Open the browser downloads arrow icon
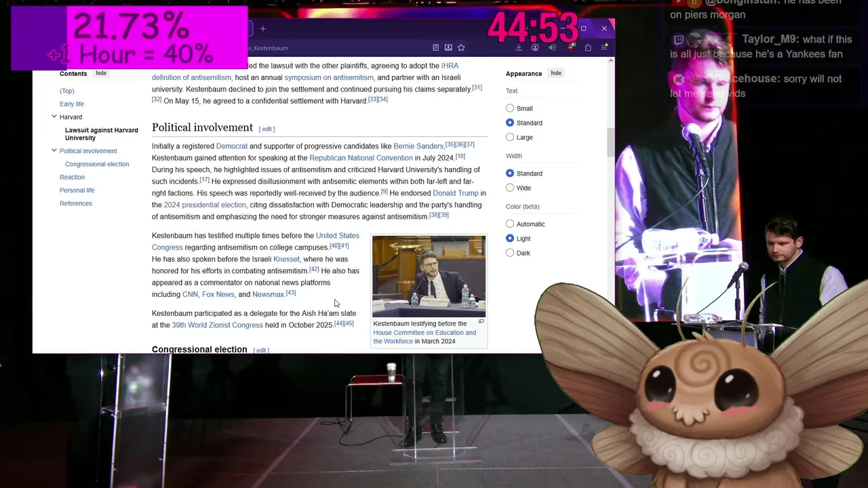The image size is (868, 488). pos(519,47)
